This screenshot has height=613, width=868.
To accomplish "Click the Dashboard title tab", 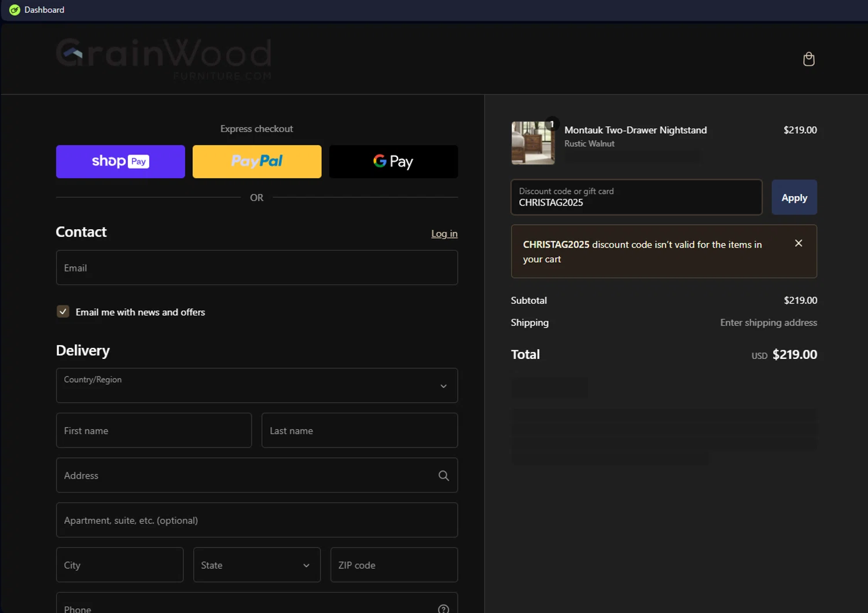I will click(37, 10).
